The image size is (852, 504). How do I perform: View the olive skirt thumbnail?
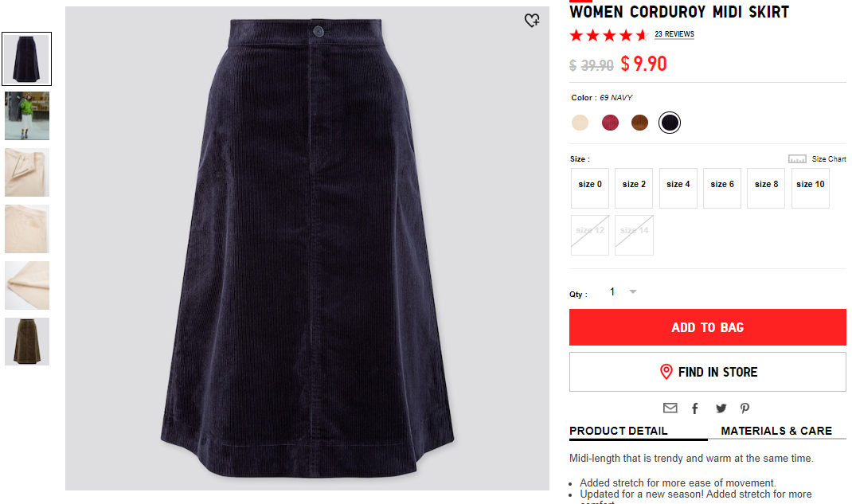pos(27,342)
